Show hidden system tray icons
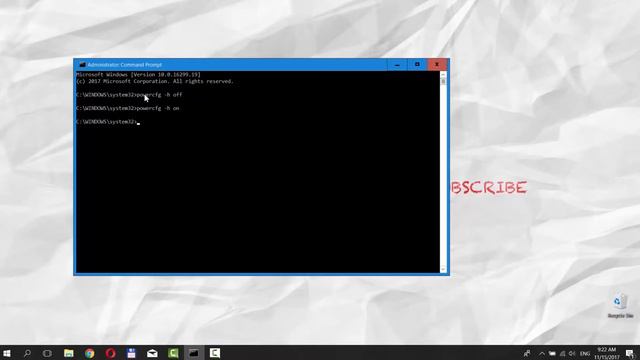The width and height of the screenshot is (640, 360). click(542, 353)
